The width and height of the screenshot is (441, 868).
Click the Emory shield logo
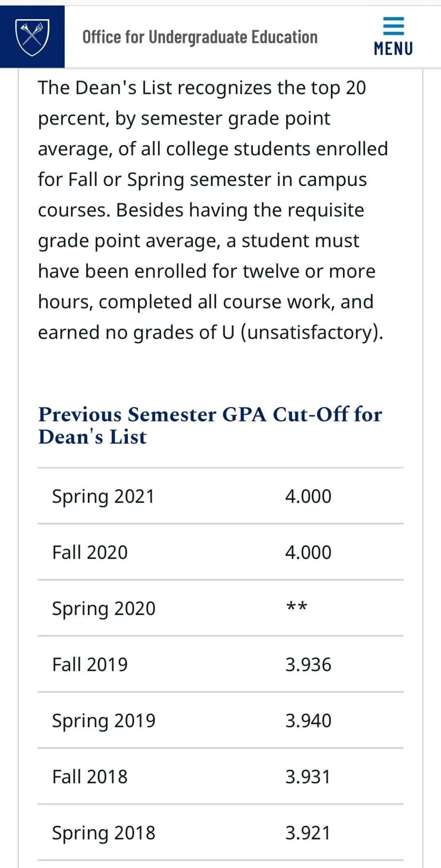pos(32,37)
